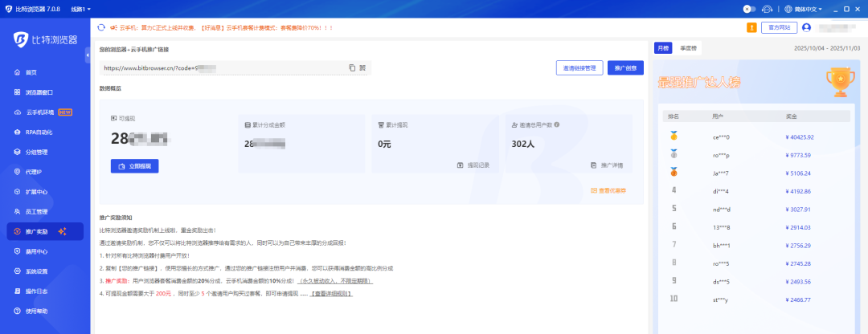The width and height of the screenshot is (868, 334).
Task: Click the 邀请链接管理 button
Action: coord(579,68)
